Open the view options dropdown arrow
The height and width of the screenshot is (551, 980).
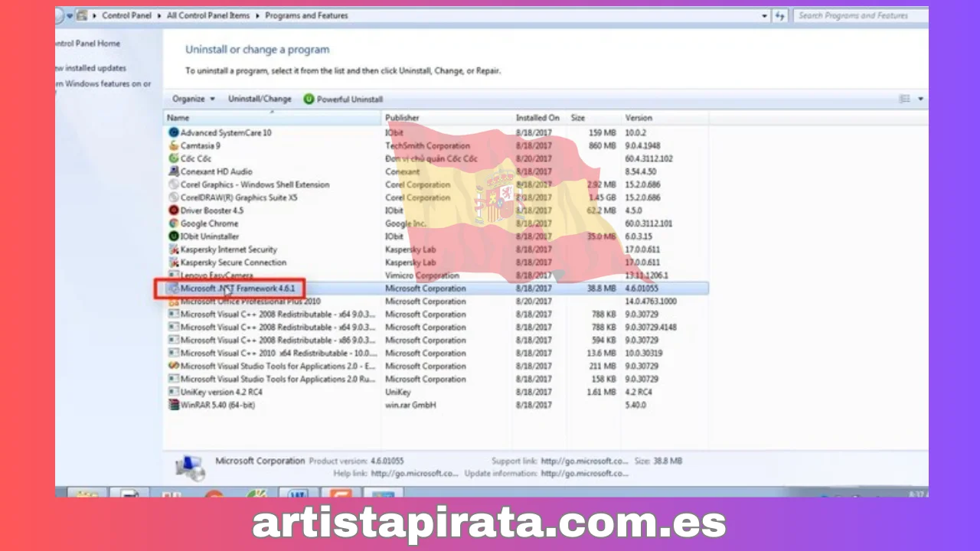click(x=920, y=99)
